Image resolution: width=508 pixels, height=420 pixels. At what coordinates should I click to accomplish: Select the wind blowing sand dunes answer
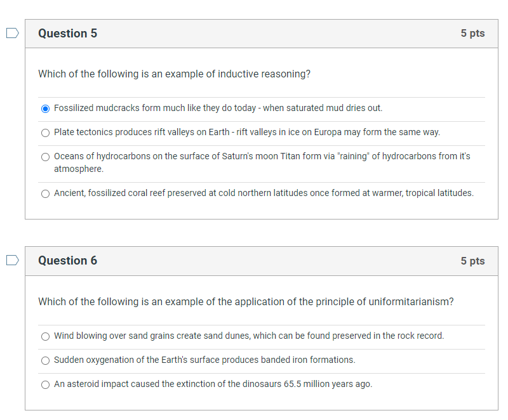pyautogui.click(x=45, y=336)
